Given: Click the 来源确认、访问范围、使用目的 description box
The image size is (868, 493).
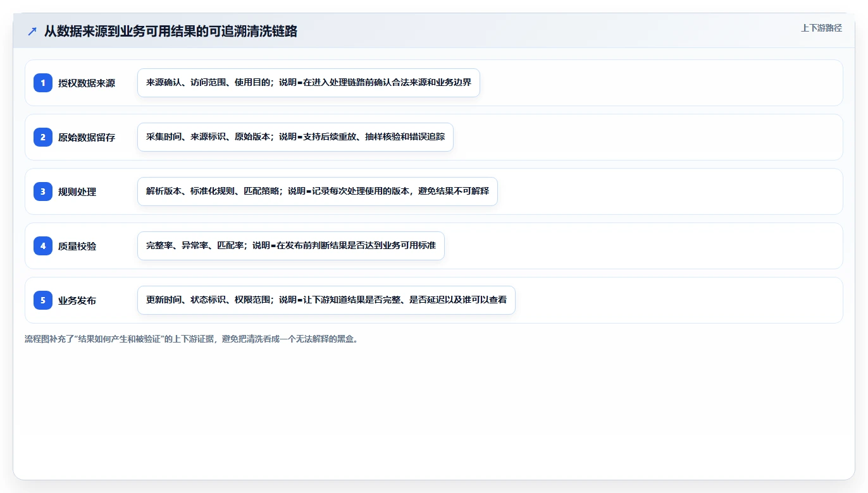Looking at the screenshot, I should pos(309,83).
